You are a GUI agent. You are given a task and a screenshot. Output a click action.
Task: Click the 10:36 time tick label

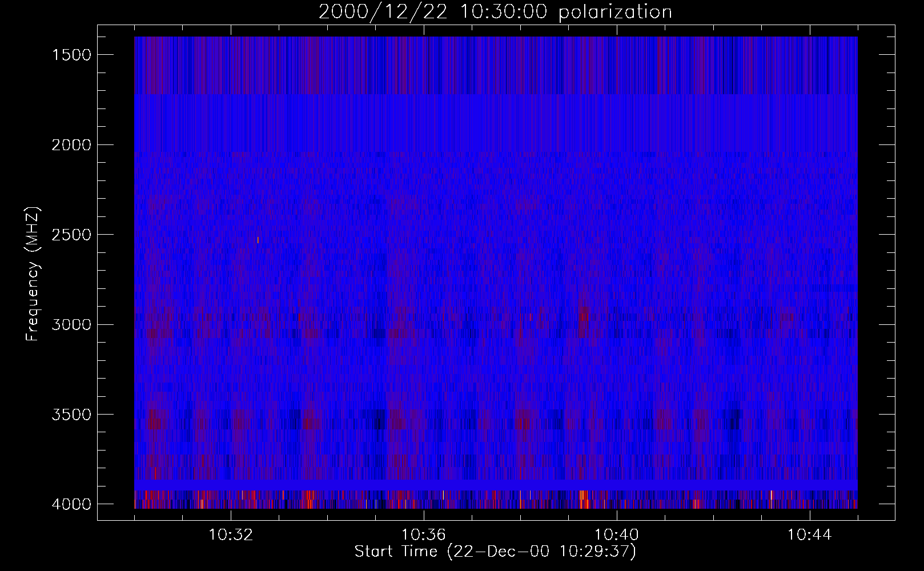click(424, 535)
